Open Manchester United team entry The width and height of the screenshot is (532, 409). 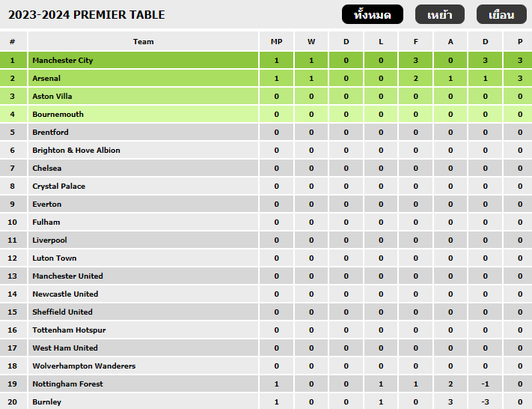click(67, 276)
